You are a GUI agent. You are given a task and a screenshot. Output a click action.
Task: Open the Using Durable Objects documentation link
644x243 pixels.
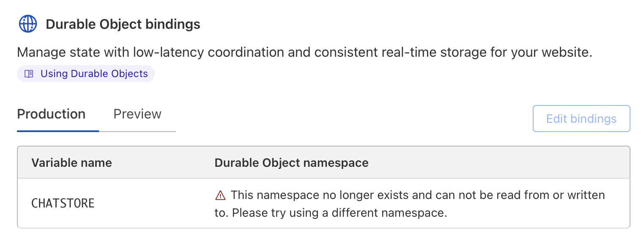point(94,74)
